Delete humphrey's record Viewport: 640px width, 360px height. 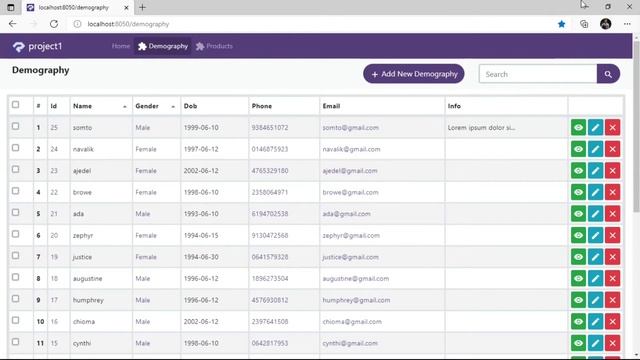pyautogui.click(x=613, y=300)
